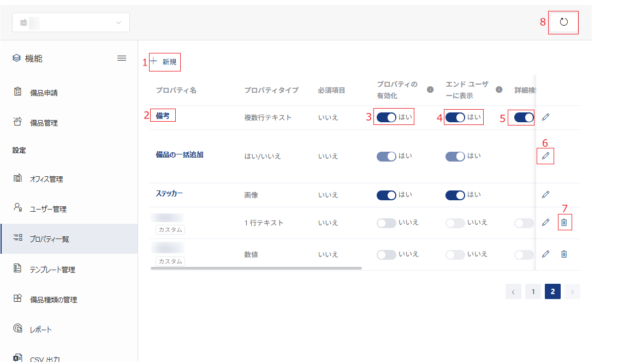Open the ステッカー property link
Image resolution: width=618 pixels, height=364 pixels.
(x=169, y=193)
